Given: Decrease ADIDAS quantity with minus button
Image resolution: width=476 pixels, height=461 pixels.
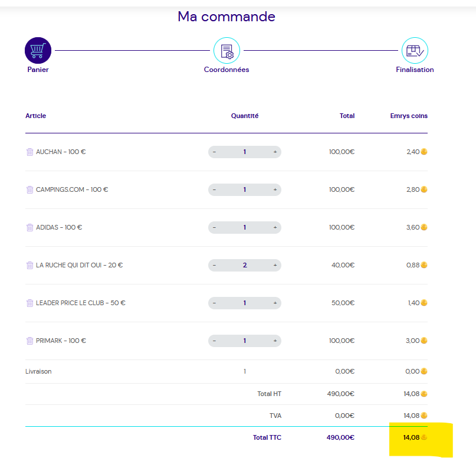Looking at the screenshot, I should click(x=214, y=227).
